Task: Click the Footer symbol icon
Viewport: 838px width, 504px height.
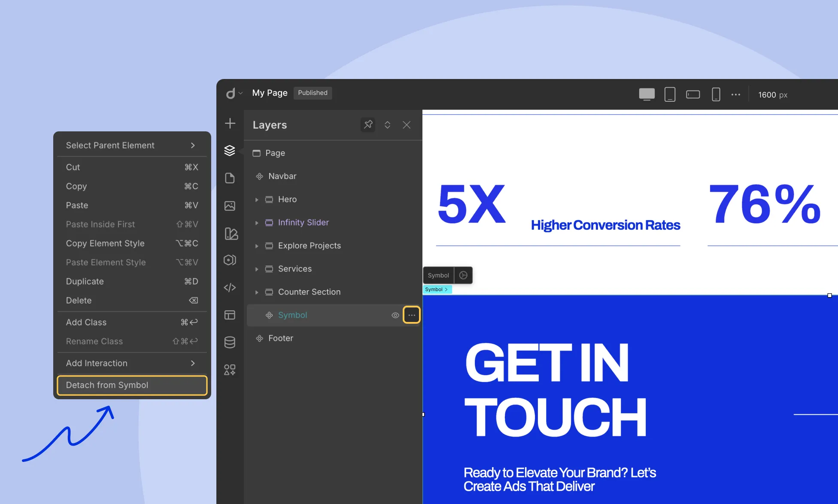Action: pyautogui.click(x=259, y=338)
